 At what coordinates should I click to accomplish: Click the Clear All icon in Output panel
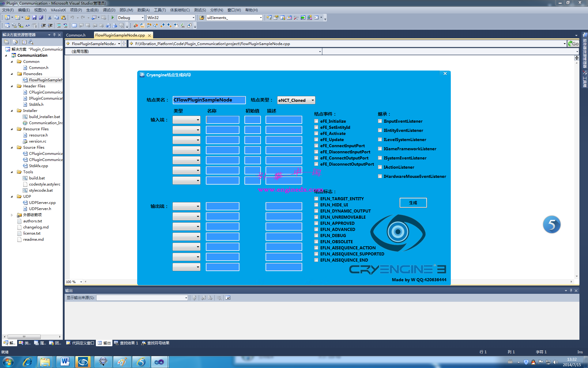pyautogui.click(x=219, y=298)
